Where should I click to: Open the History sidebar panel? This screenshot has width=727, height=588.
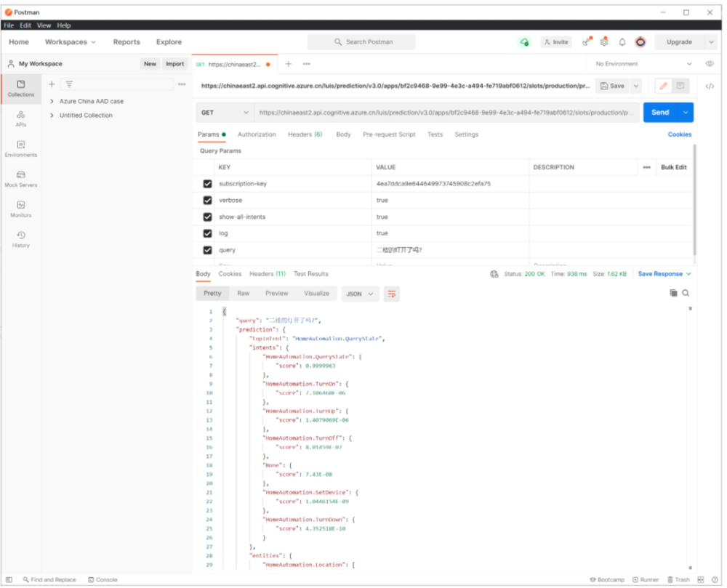click(x=21, y=239)
